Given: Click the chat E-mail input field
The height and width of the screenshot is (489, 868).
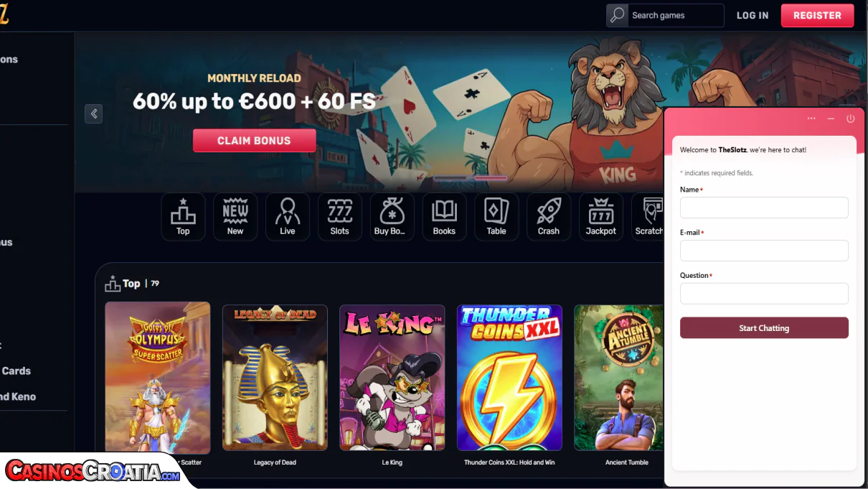Looking at the screenshot, I should 764,251.
